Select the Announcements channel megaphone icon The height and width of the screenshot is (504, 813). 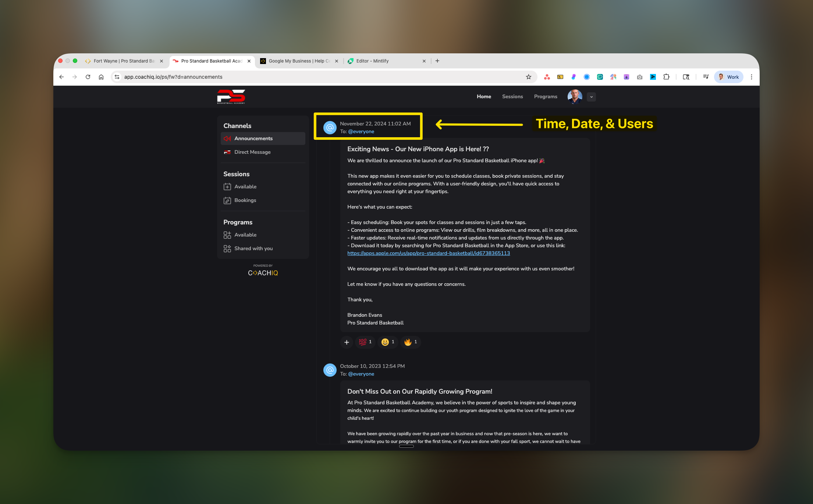coord(227,138)
